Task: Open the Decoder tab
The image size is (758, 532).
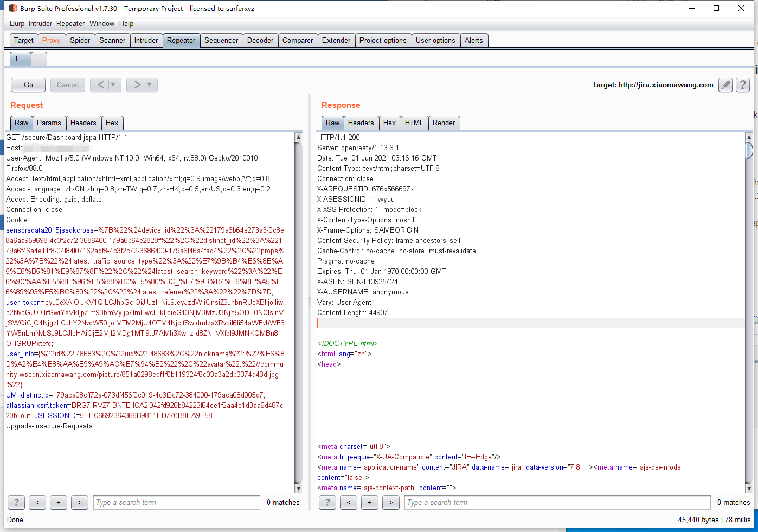Action: tap(260, 40)
